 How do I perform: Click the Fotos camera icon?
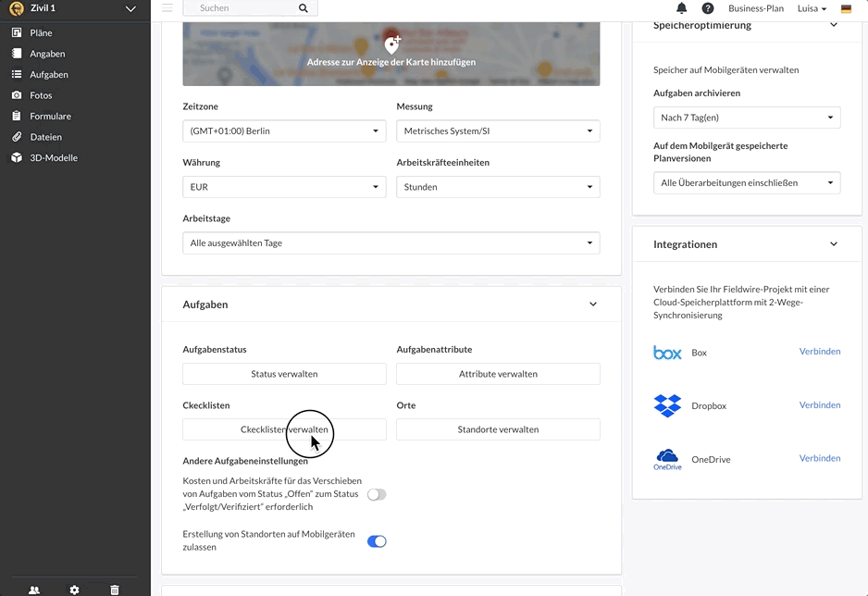[17, 95]
